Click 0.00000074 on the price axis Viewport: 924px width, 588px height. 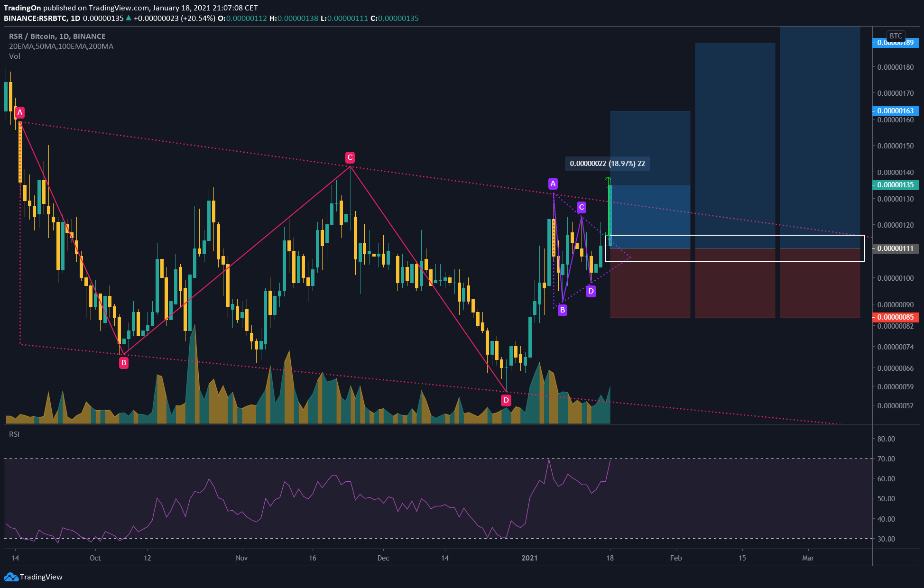(896, 347)
